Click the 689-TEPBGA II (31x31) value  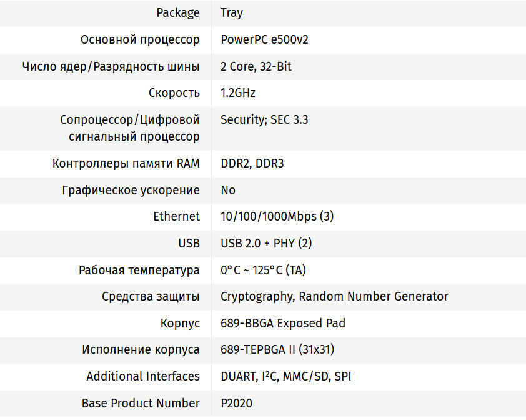282,350
